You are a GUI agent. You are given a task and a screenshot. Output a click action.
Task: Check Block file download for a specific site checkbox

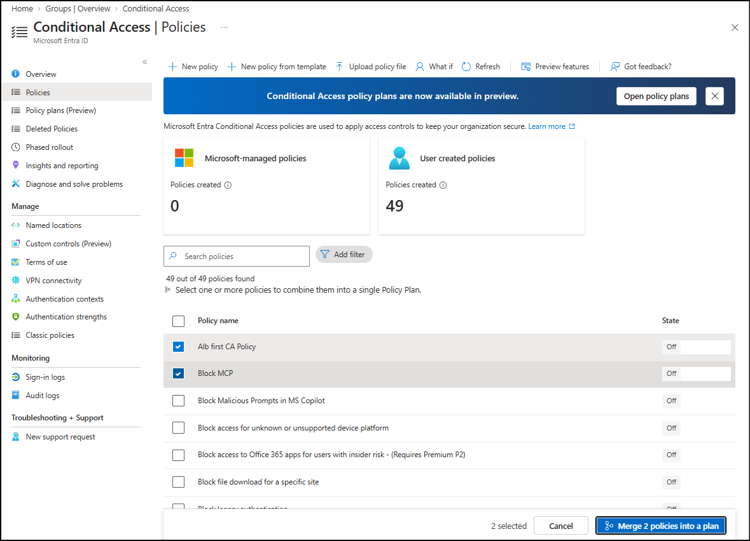178,482
